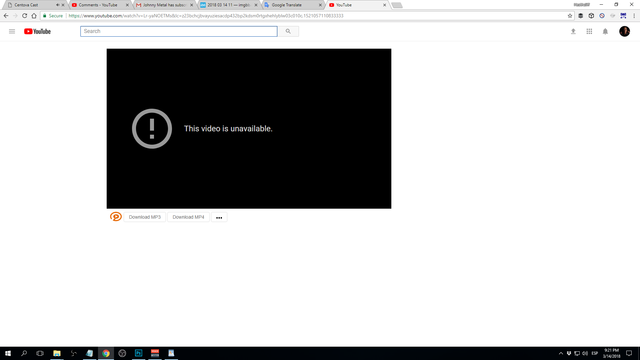Switch to the Johnny Metal Gmail tab
The height and width of the screenshot is (360, 640).
point(164,5)
